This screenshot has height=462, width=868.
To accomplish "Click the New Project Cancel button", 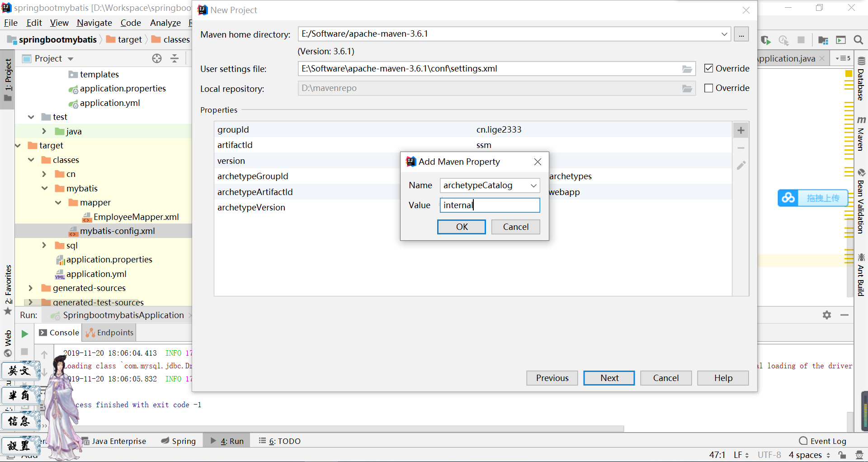I will (666, 378).
